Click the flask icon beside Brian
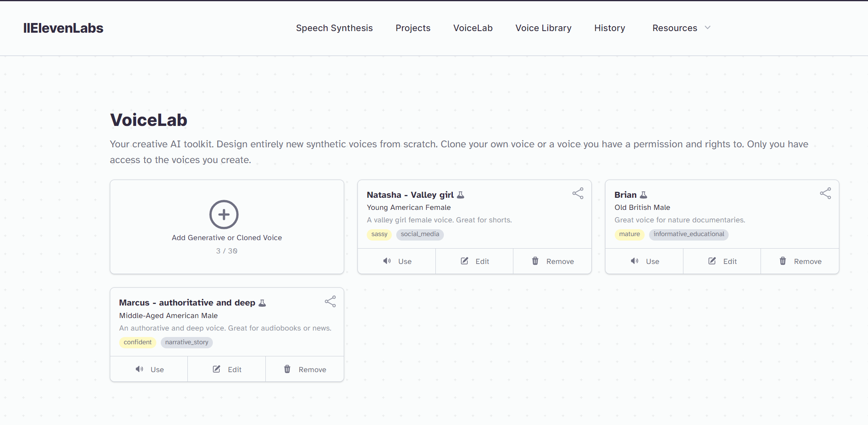 coord(644,195)
